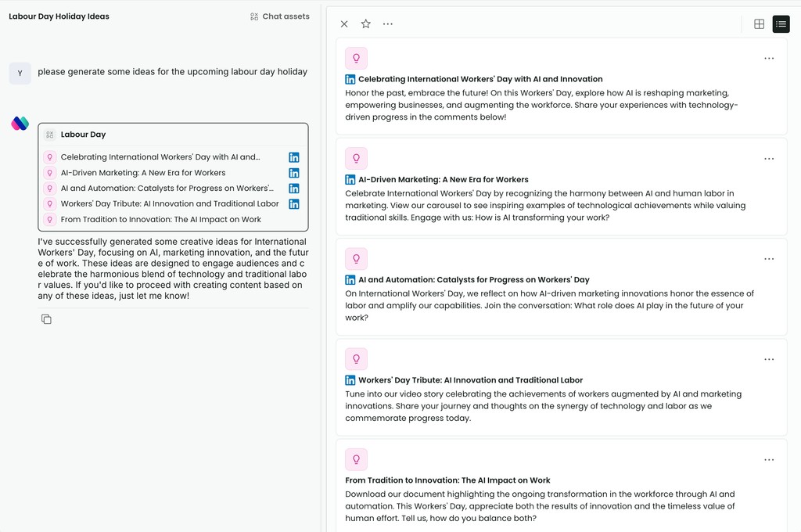The image size is (801, 532).
Task: Open card title 'From Tradition to Innovation: The AI Impact on Work'
Action: tap(447, 480)
